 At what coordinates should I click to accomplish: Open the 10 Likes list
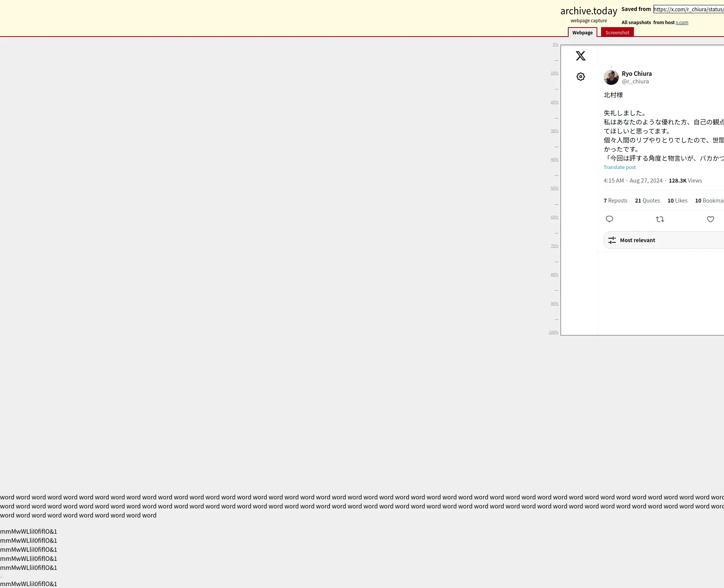point(677,201)
